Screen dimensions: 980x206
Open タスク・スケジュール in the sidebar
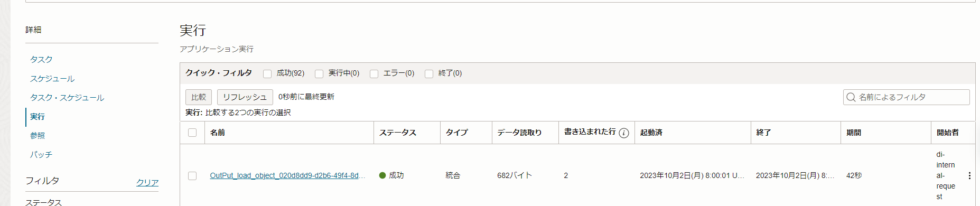coord(67,97)
